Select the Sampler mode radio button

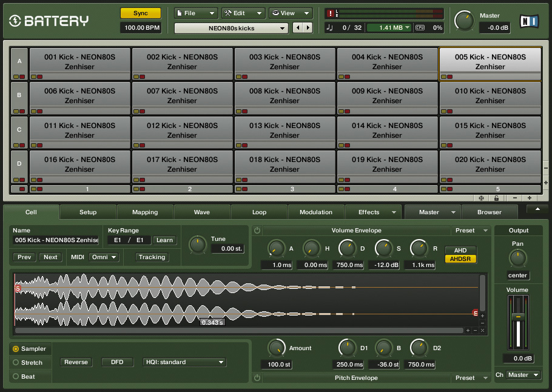(16, 349)
